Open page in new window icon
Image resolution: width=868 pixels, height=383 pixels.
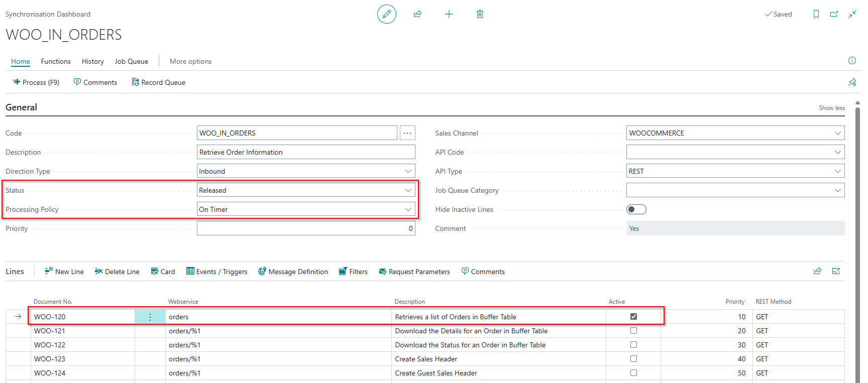tap(834, 14)
